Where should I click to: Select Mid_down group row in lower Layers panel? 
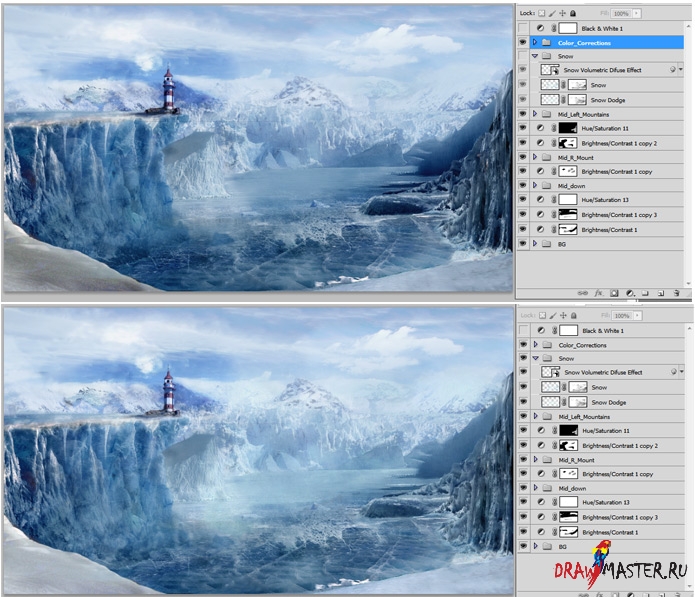[608, 488]
